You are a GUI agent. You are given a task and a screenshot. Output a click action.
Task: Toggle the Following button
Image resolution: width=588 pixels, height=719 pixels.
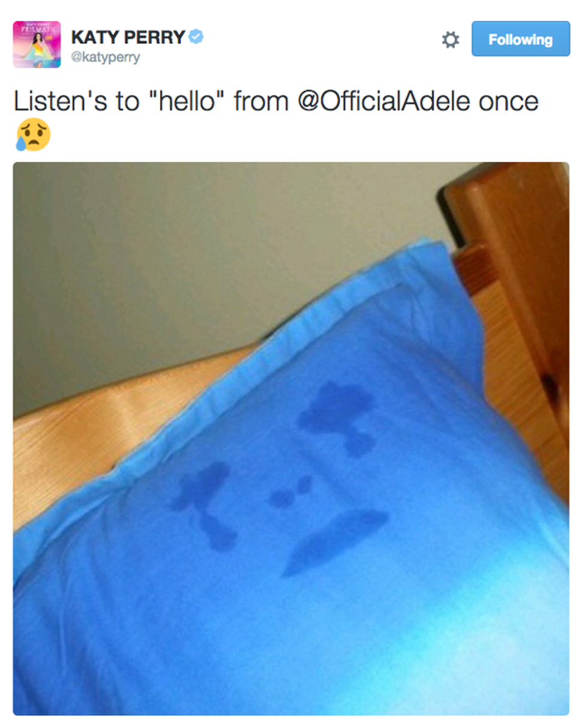tap(521, 39)
